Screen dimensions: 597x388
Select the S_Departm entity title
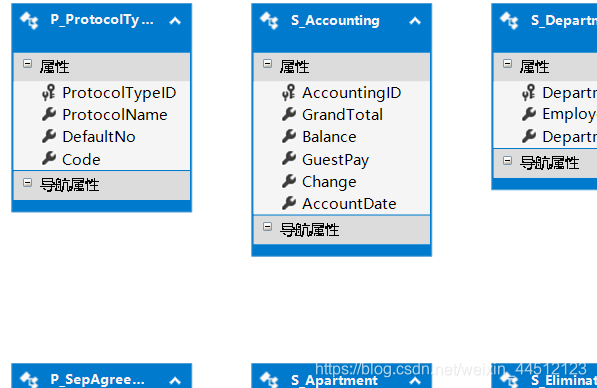click(563, 21)
